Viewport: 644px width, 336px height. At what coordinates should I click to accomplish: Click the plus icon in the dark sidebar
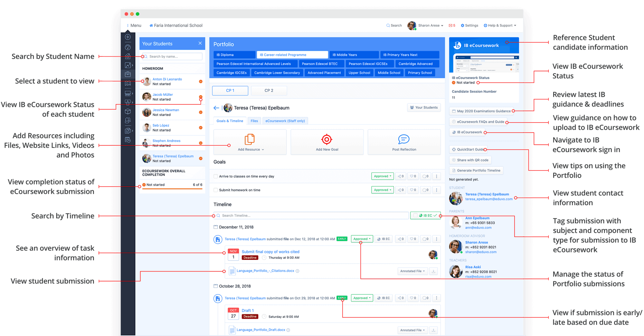click(128, 37)
